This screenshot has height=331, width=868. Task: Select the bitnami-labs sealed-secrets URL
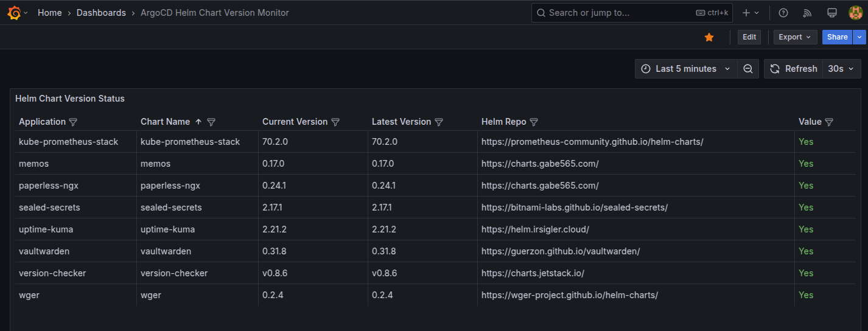575,207
